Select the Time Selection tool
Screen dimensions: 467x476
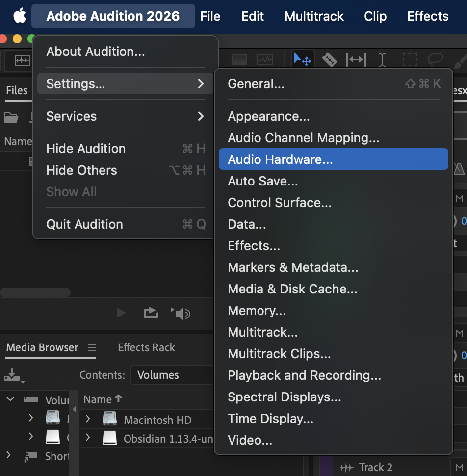[382, 59]
